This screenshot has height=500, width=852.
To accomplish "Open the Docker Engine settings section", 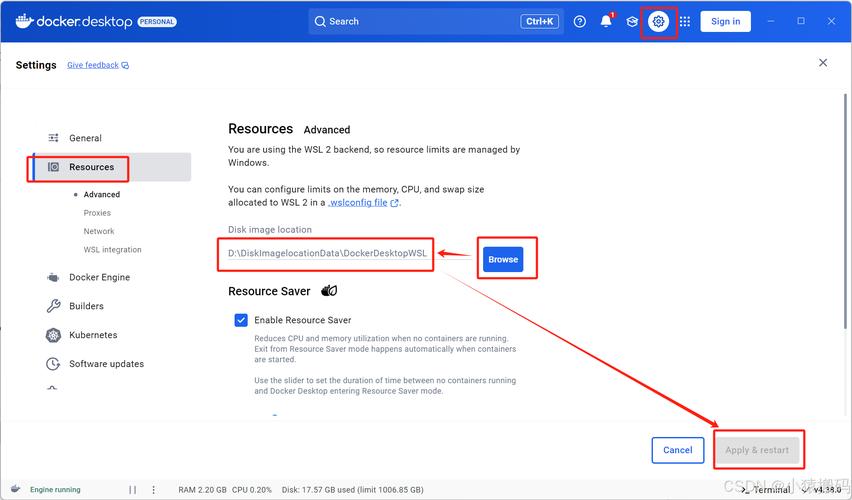I will coord(99,277).
